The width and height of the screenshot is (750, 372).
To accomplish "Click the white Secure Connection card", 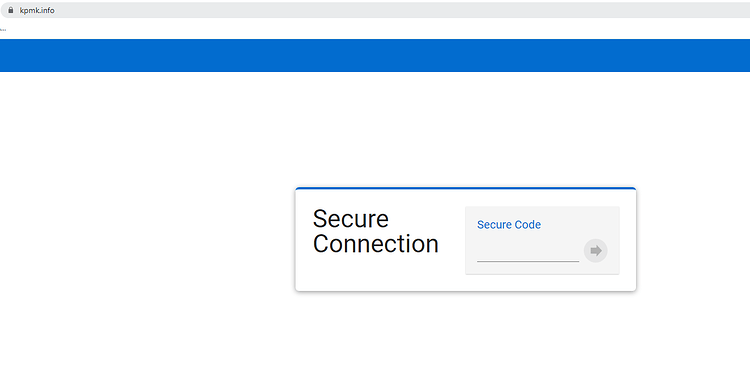I will pos(465,239).
